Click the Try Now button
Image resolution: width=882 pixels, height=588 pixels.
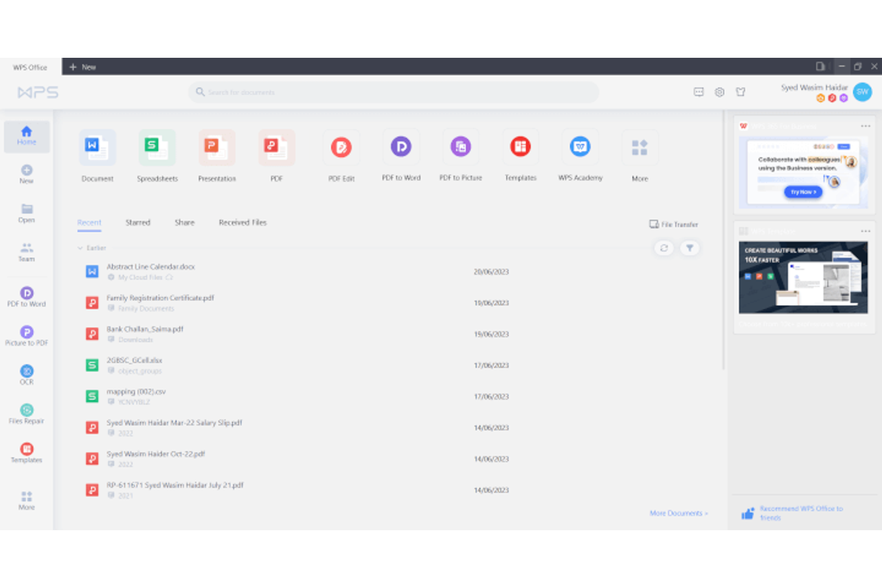[x=803, y=192]
